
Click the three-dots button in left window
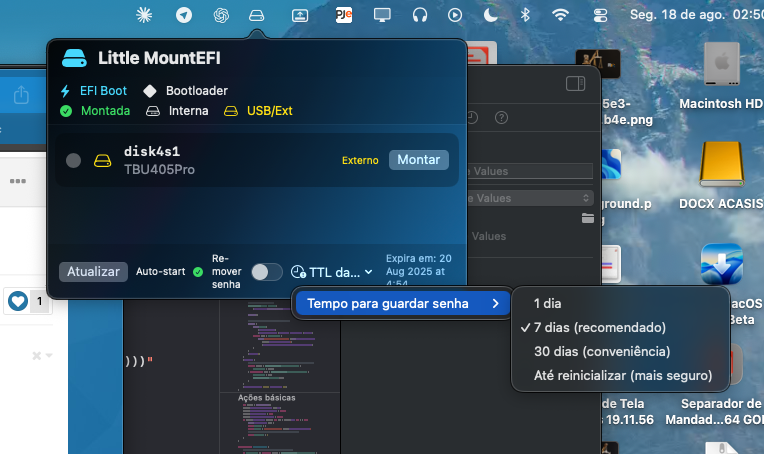tap(18, 181)
